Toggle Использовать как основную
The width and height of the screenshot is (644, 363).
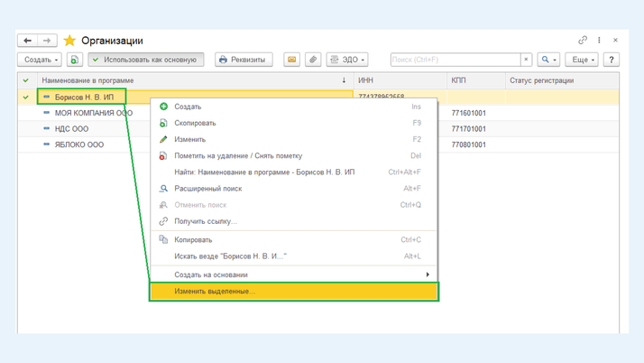145,60
